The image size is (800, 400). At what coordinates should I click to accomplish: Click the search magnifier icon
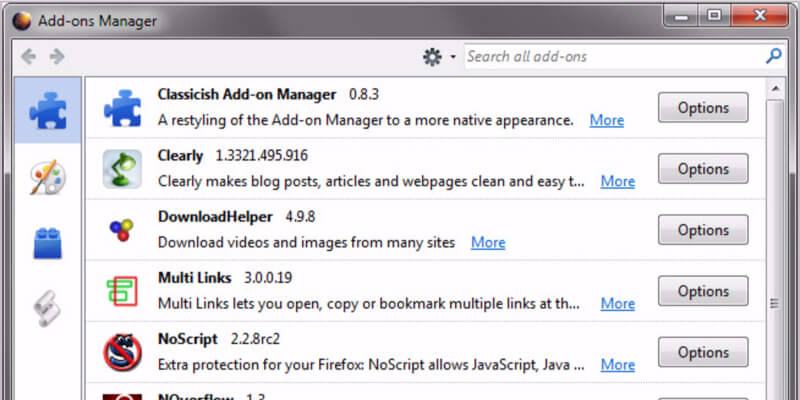tap(773, 56)
